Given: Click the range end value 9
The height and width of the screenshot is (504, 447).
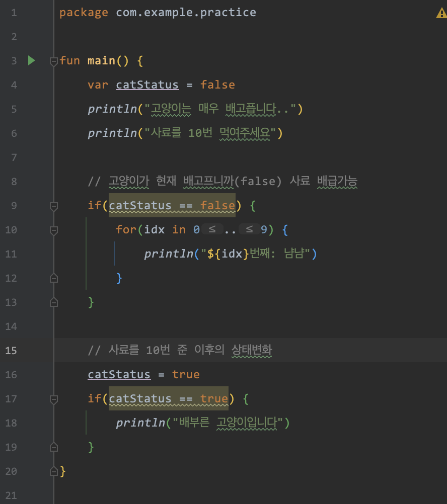Looking at the screenshot, I should coord(264,229).
